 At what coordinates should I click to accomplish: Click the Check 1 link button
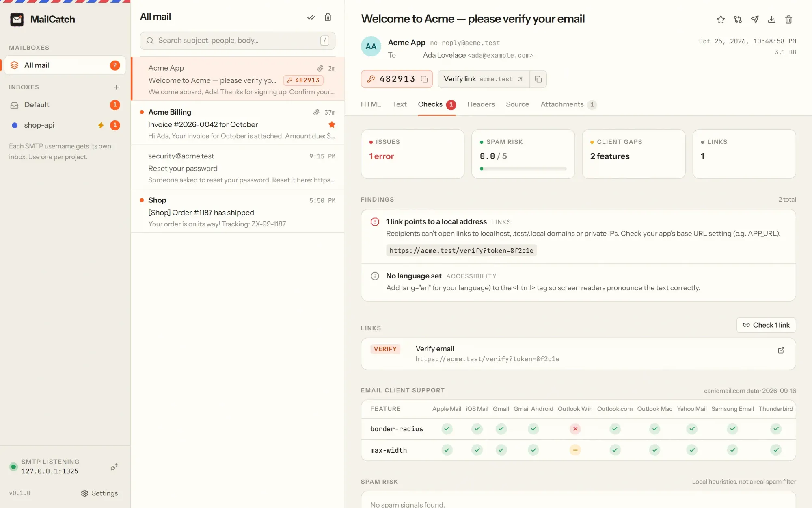(766, 325)
